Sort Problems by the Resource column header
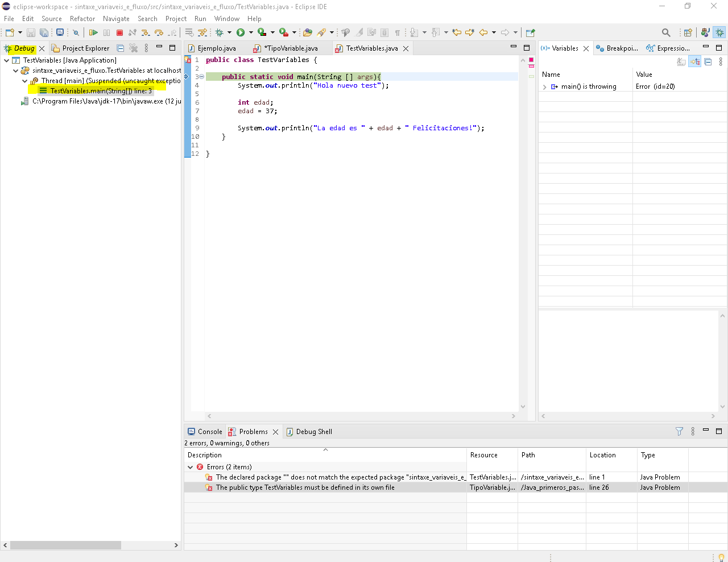 coord(492,455)
